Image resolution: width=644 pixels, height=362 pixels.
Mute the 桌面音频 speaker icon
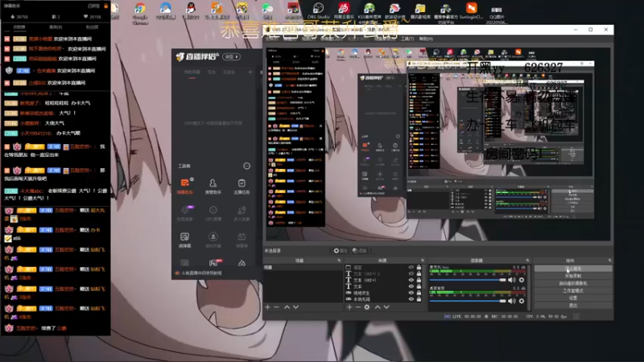click(x=512, y=301)
